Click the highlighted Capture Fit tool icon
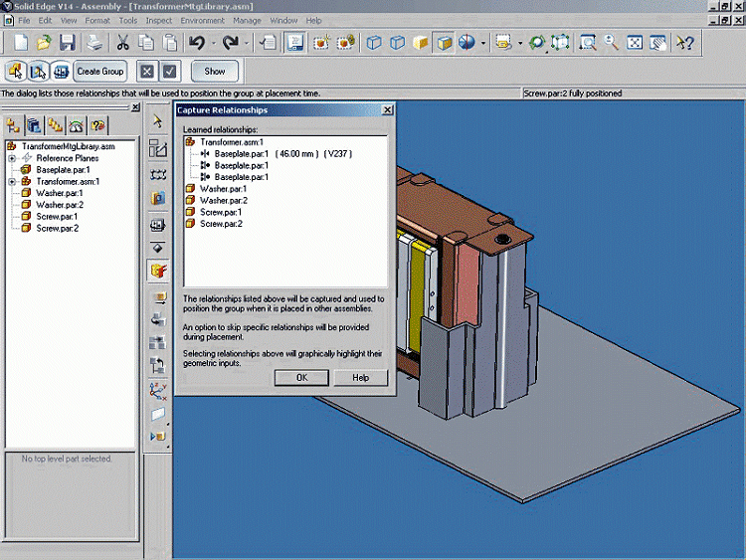Viewport: 746px width, 560px height. click(x=158, y=271)
